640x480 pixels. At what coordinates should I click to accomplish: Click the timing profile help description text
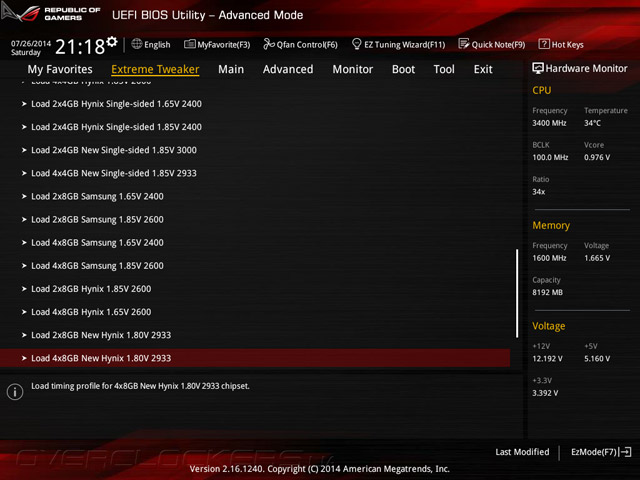[140, 386]
